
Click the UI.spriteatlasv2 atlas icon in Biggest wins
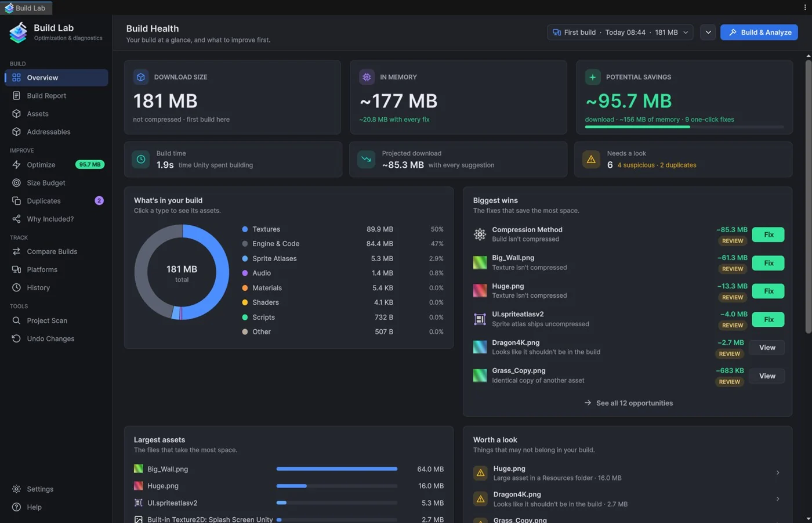pos(480,319)
